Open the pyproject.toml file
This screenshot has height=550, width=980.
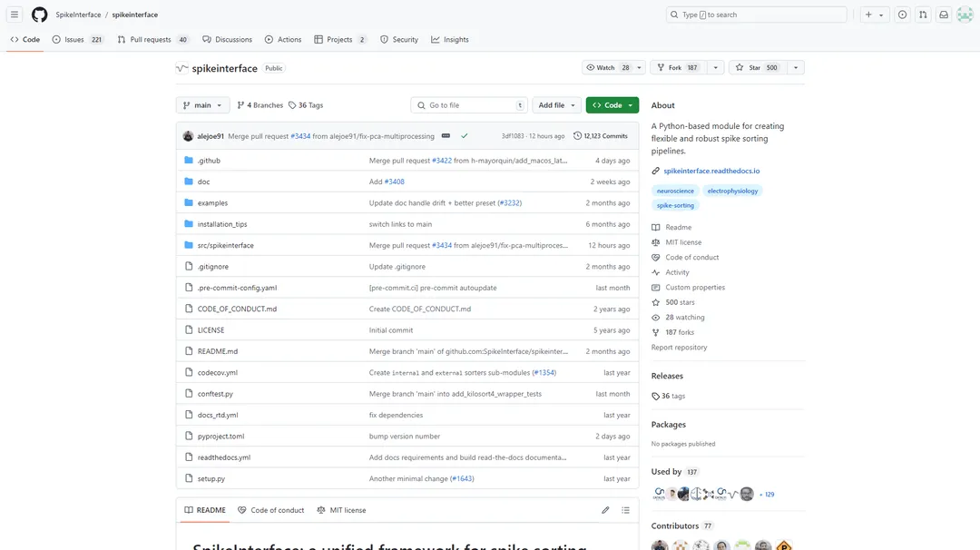pyautogui.click(x=220, y=437)
